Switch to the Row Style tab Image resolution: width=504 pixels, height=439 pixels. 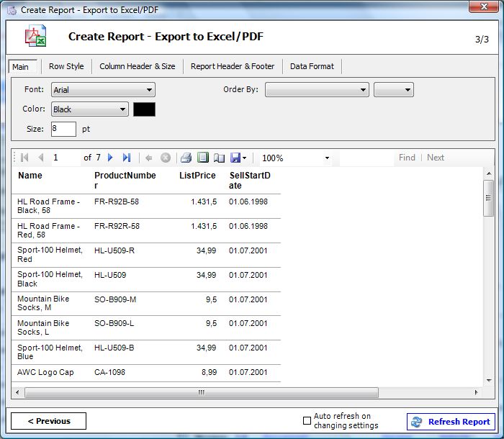[66, 66]
